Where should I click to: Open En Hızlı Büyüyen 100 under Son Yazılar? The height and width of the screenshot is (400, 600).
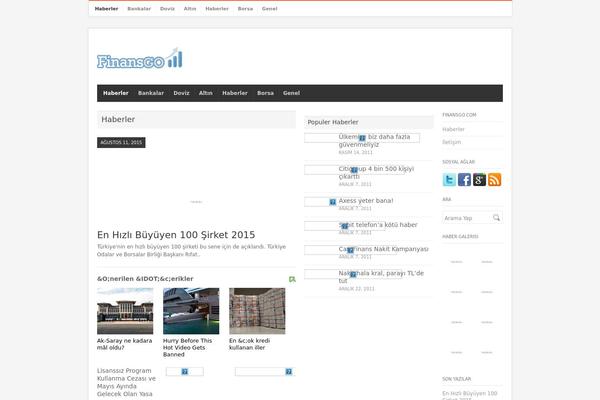[x=470, y=395]
